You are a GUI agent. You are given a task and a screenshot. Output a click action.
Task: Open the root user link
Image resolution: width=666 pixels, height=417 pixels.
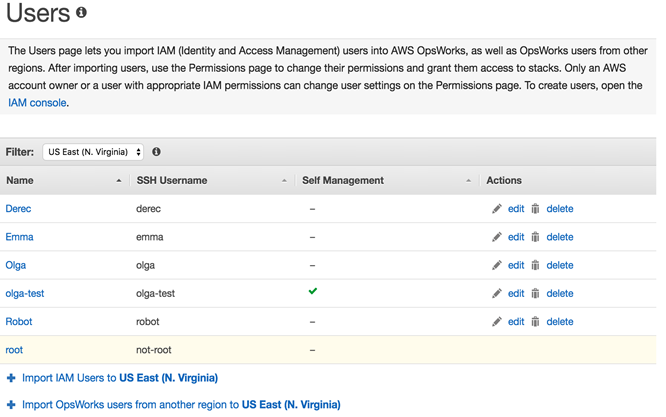pyautogui.click(x=14, y=350)
